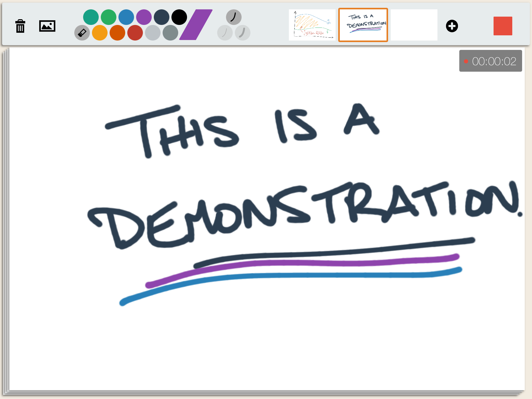The width and height of the screenshot is (532, 399).
Task: Click the current color purple parallelogram indicator
Action: (196, 25)
